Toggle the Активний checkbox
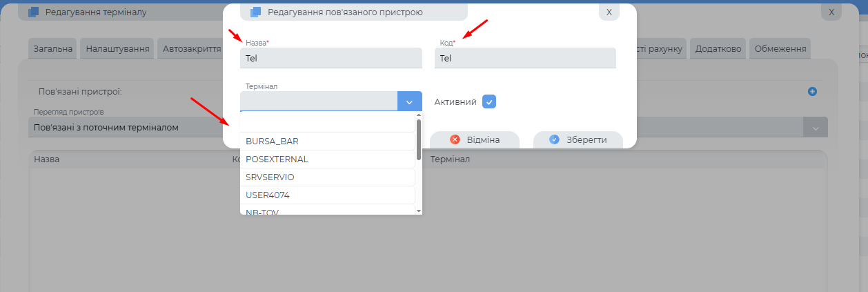The height and width of the screenshot is (292, 868). [x=489, y=101]
